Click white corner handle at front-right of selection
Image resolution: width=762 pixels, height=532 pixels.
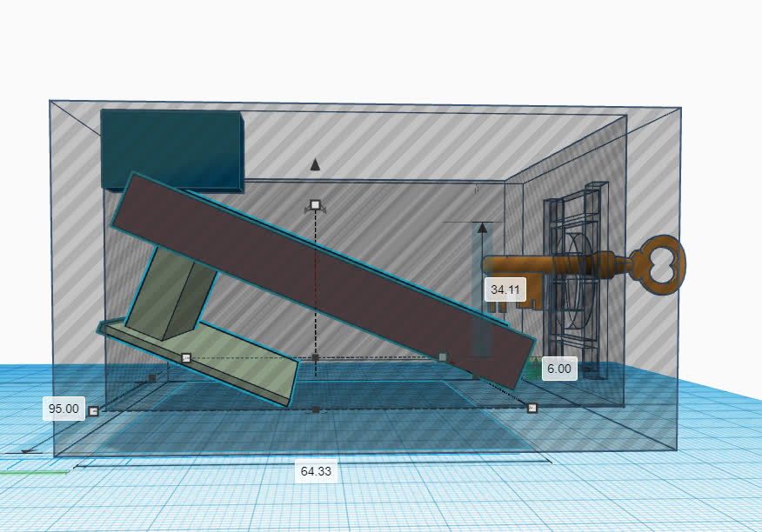[532, 408]
